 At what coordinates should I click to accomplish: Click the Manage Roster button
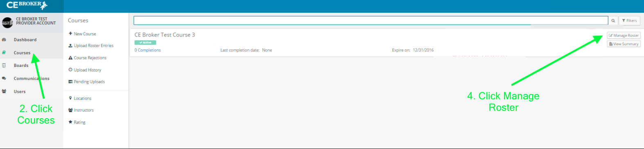[624, 36]
